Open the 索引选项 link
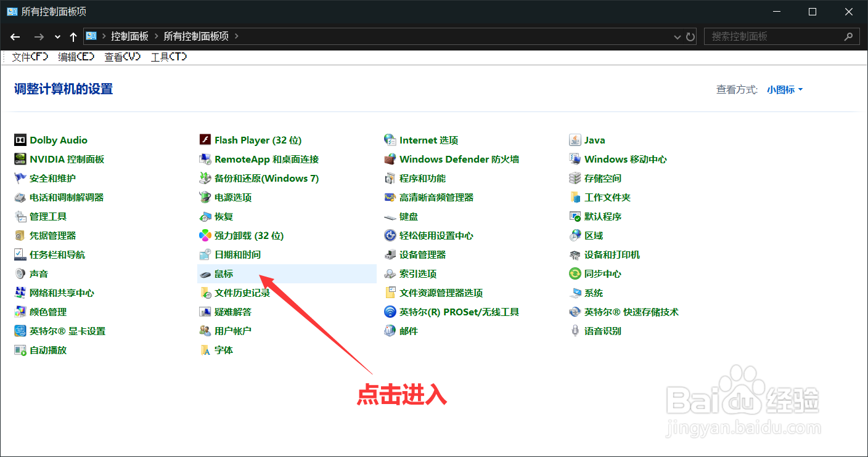This screenshot has height=457, width=868. pyautogui.click(x=418, y=273)
